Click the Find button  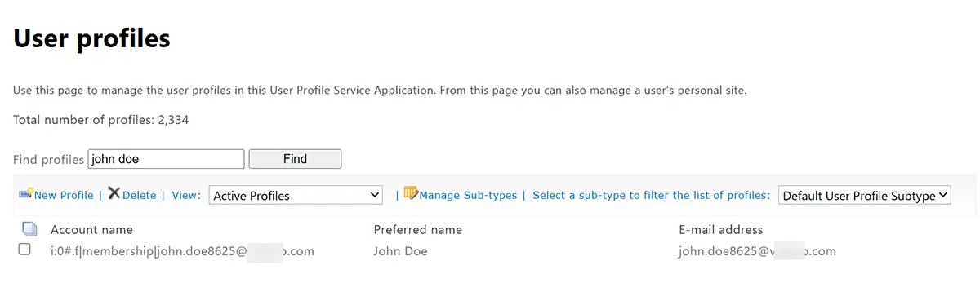click(x=295, y=159)
